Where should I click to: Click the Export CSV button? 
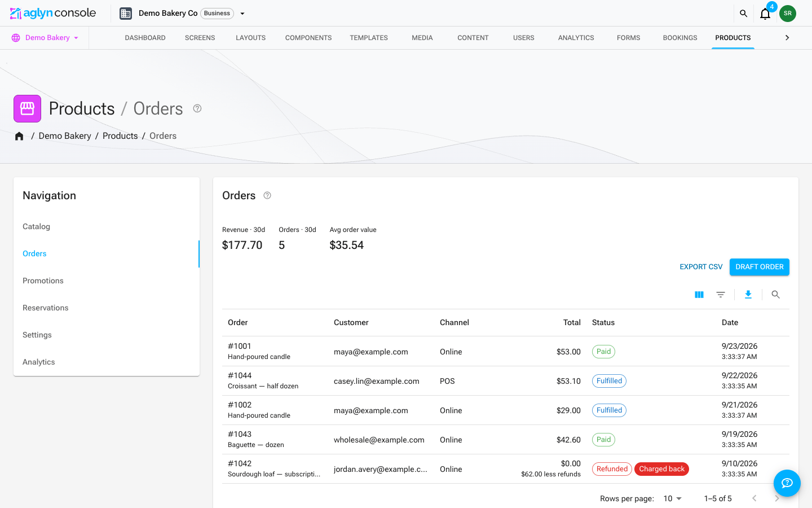tap(701, 267)
